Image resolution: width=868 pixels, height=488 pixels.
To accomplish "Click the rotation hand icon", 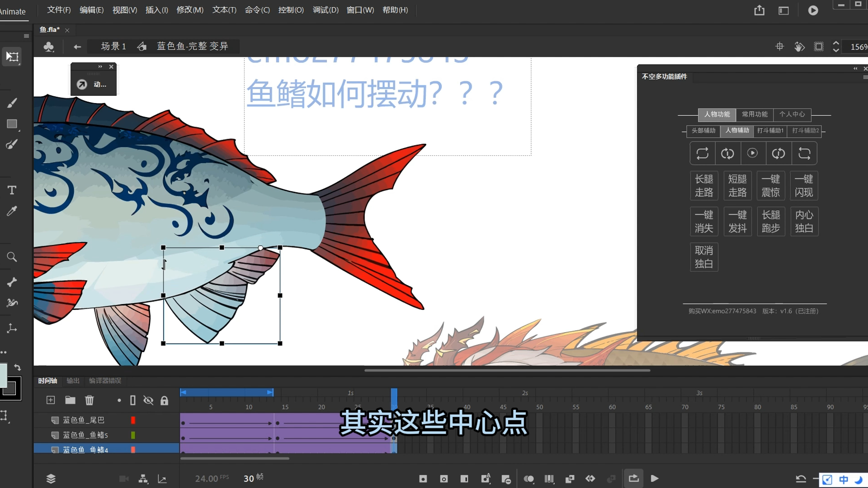I will click(x=799, y=47).
